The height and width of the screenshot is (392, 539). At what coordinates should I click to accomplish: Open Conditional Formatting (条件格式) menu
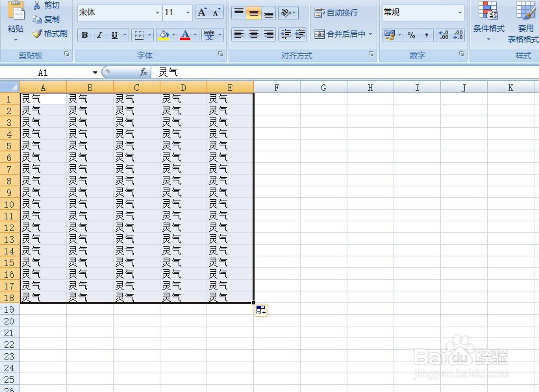(488, 21)
